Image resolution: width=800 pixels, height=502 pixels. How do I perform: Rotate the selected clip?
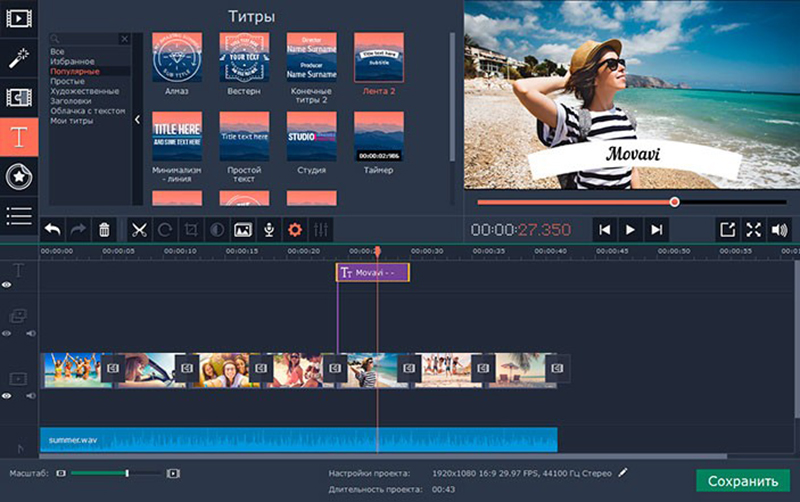165,230
